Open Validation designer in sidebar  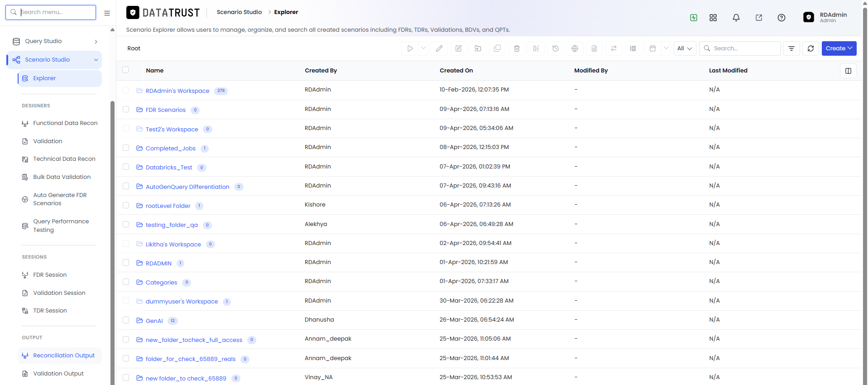click(x=60, y=141)
